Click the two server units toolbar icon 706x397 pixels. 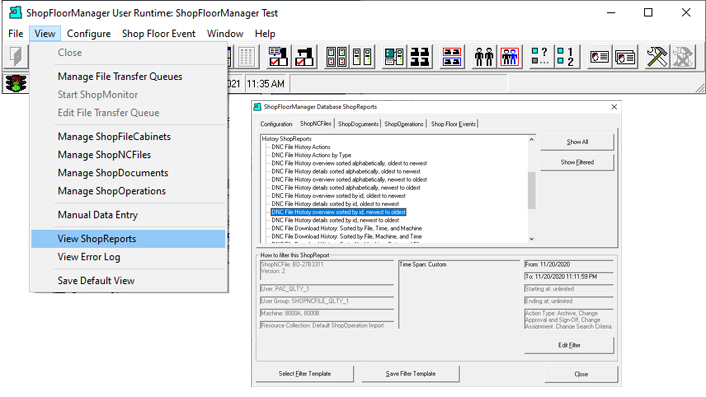pyautogui.click(x=362, y=57)
